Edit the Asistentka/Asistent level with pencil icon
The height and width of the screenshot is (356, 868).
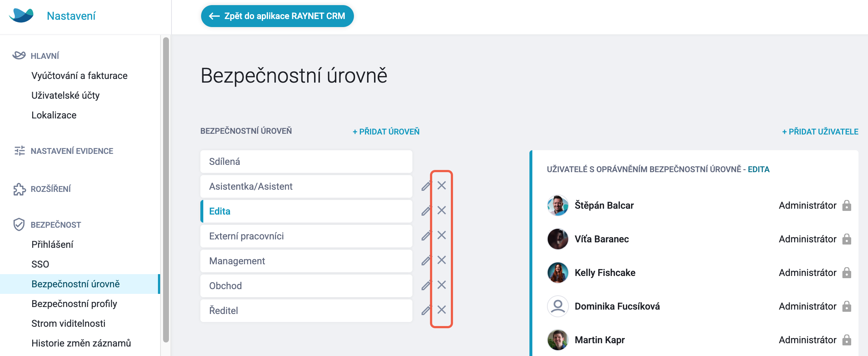[426, 186]
